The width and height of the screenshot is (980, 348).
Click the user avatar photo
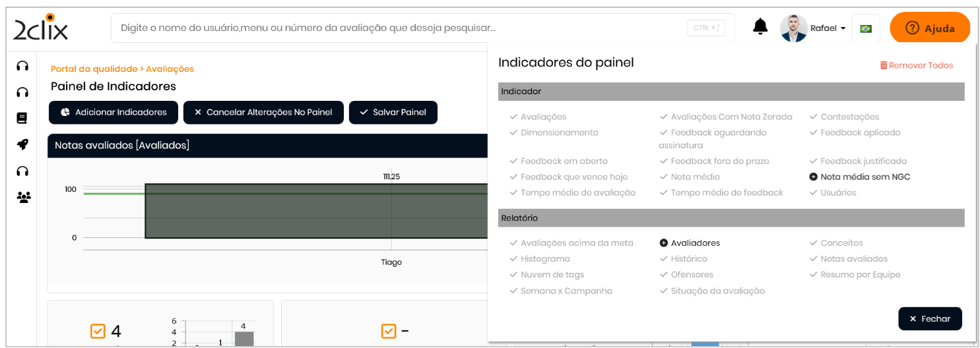coord(793,28)
